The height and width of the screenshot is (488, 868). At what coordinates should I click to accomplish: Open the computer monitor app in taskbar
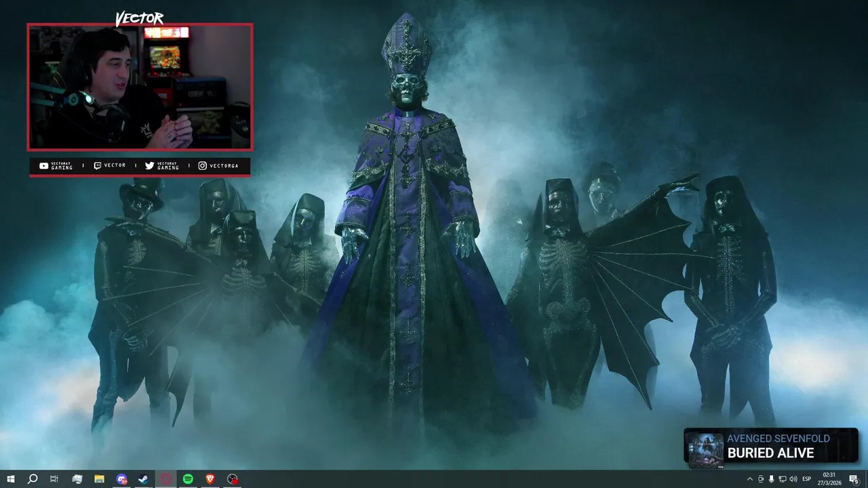click(77, 479)
